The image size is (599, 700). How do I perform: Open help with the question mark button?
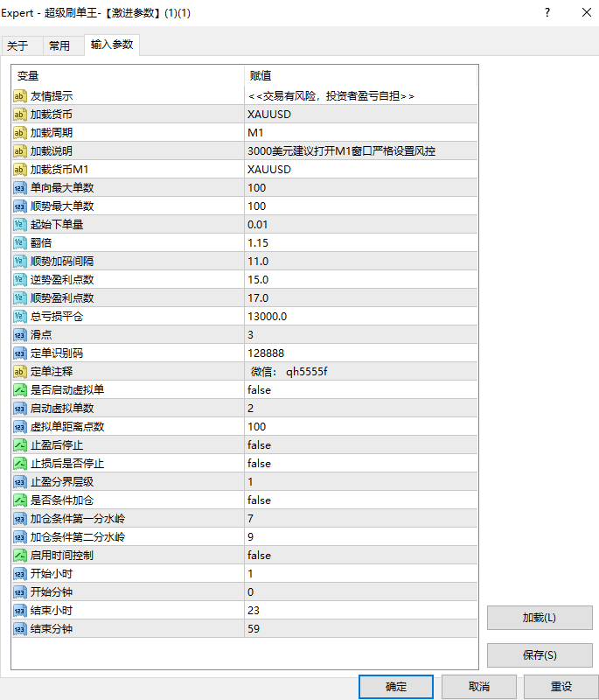point(547,12)
